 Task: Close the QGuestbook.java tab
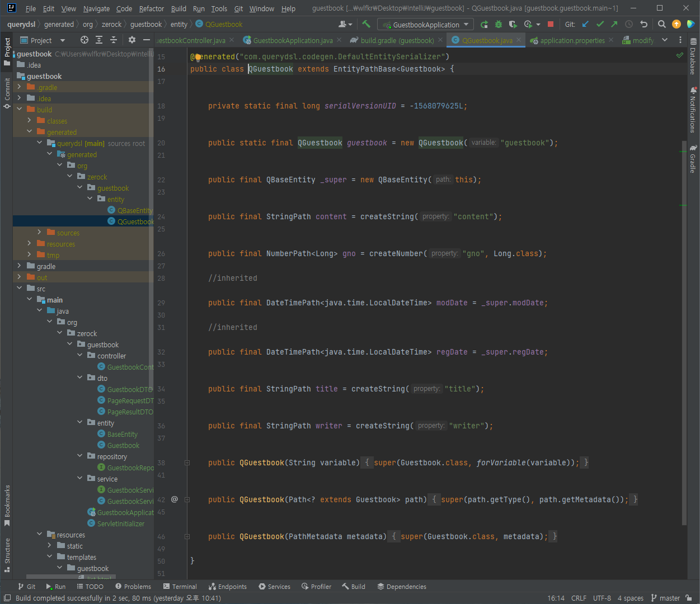point(519,40)
